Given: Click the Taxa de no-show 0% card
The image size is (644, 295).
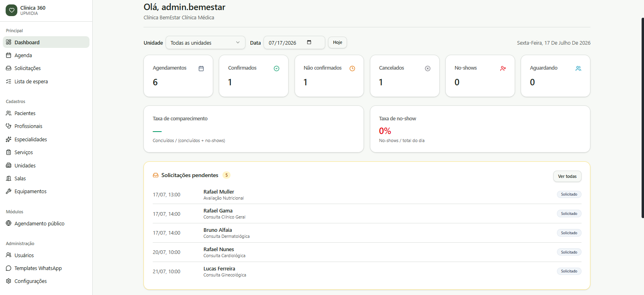Looking at the screenshot, I should [x=480, y=129].
